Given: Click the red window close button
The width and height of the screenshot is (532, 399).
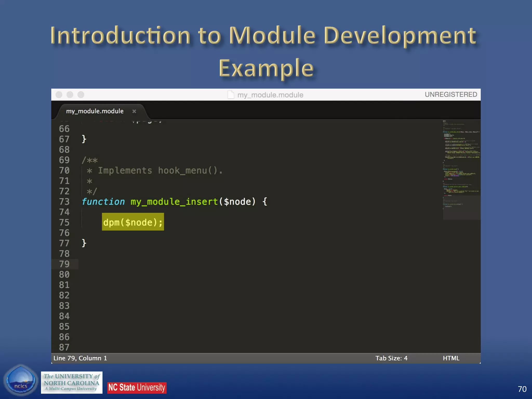Looking at the screenshot, I should [59, 95].
